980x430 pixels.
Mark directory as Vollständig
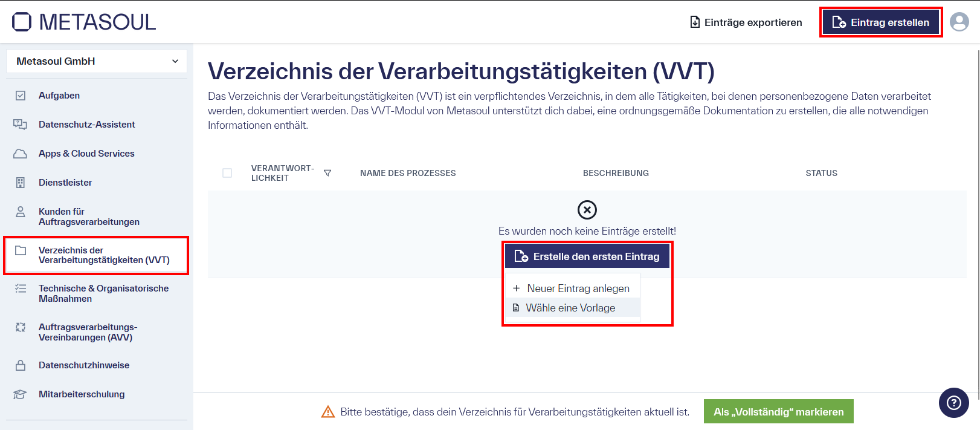(x=778, y=411)
